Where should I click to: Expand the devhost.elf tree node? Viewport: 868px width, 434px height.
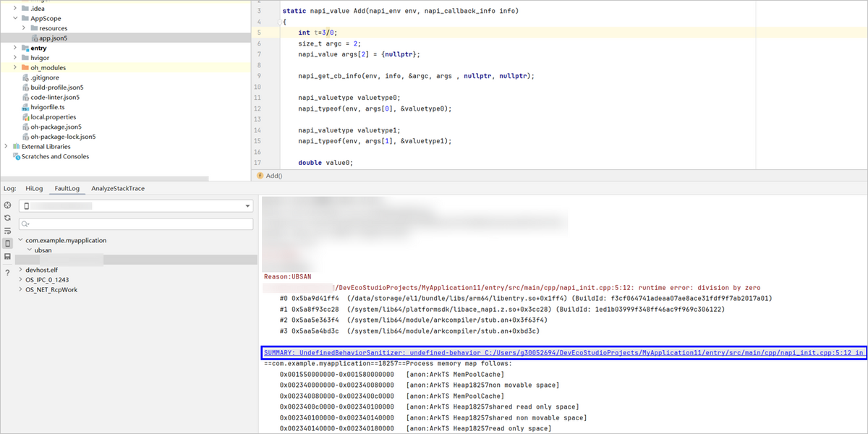(20, 270)
